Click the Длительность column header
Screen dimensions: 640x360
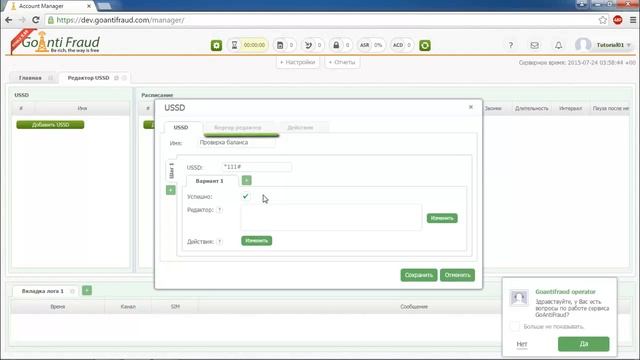(531, 109)
